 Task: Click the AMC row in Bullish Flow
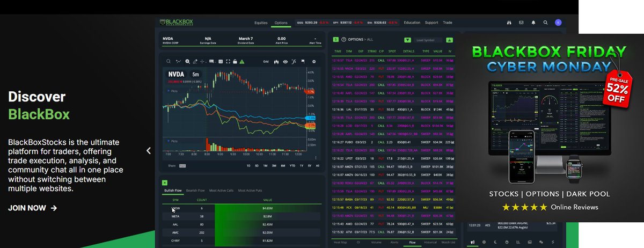(x=241, y=233)
